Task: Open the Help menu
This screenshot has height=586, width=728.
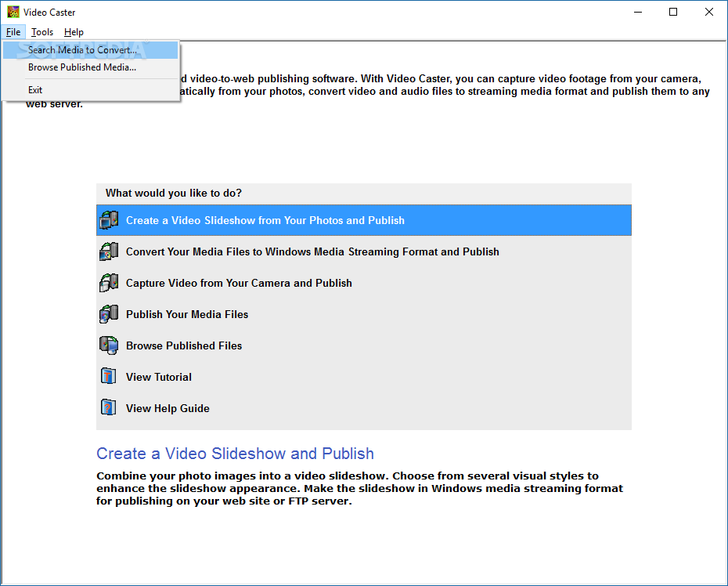Action: tap(74, 32)
